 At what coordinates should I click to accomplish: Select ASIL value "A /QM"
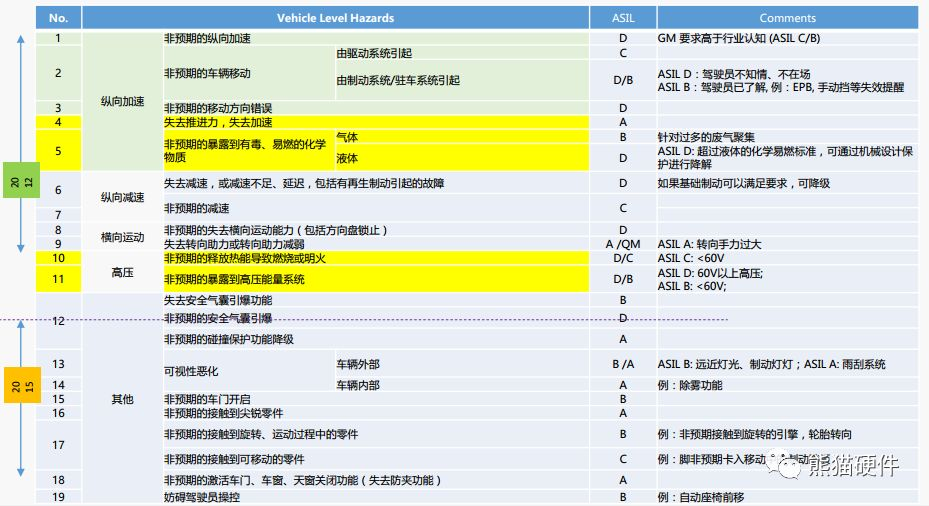pos(623,244)
